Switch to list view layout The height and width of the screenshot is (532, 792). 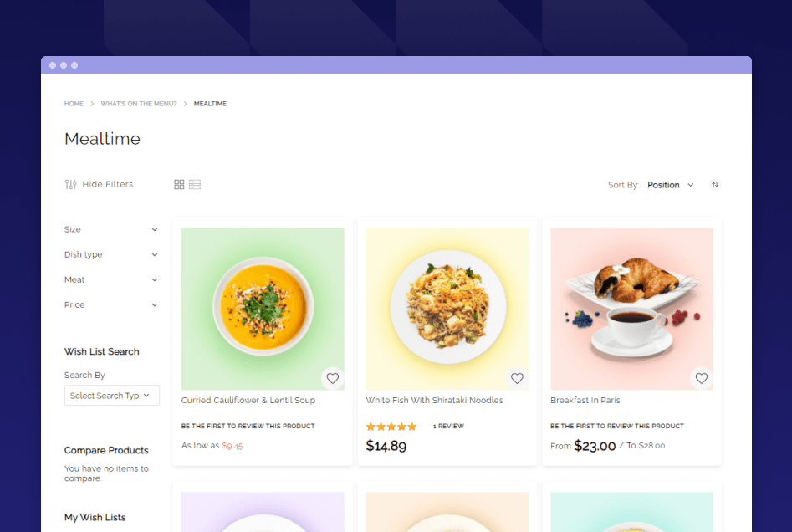click(x=195, y=184)
